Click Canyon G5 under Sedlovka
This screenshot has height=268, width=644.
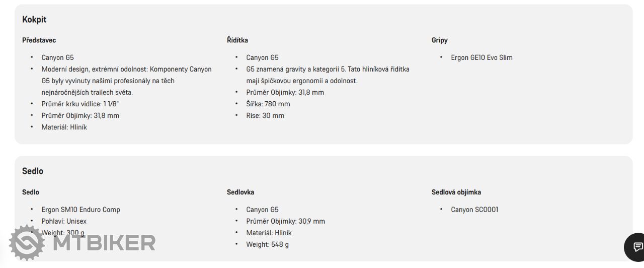coord(262,210)
